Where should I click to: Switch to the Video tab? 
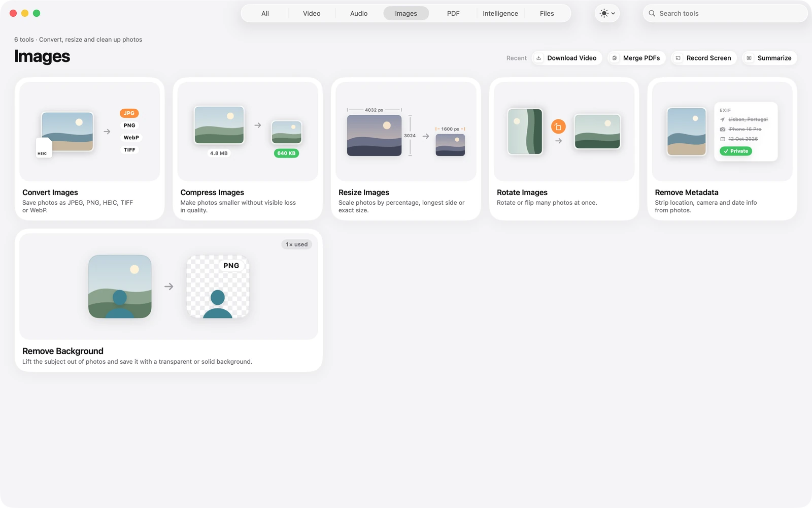point(312,14)
